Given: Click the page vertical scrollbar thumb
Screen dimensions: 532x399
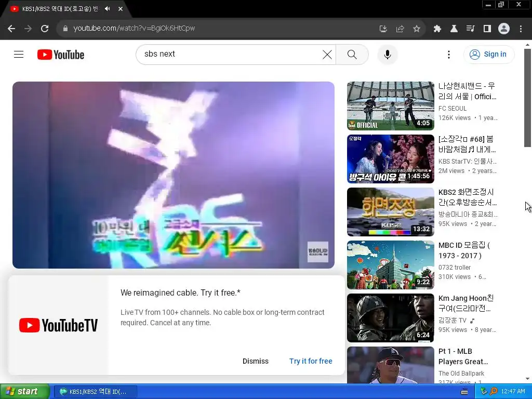Looking at the screenshot, I should (527, 98).
